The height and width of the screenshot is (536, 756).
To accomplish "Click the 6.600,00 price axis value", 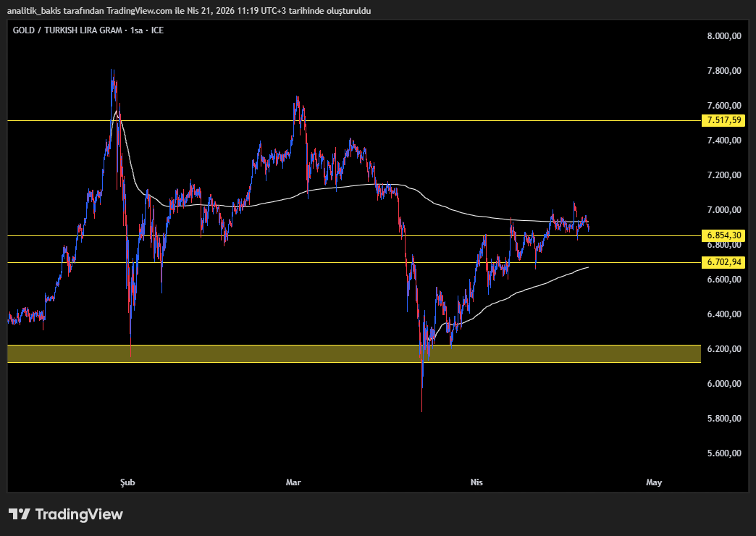I will tap(724, 280).
